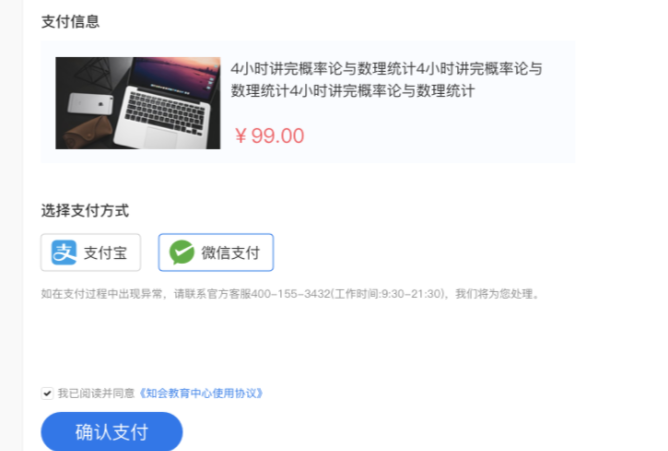Click the 支付信息 section heading

[70, 21]
